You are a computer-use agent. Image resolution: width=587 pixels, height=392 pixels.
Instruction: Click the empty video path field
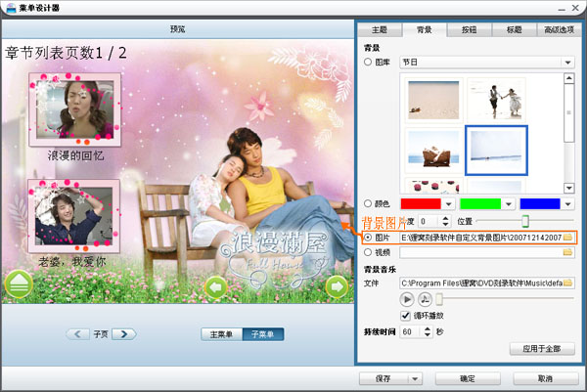coord(481,252)
